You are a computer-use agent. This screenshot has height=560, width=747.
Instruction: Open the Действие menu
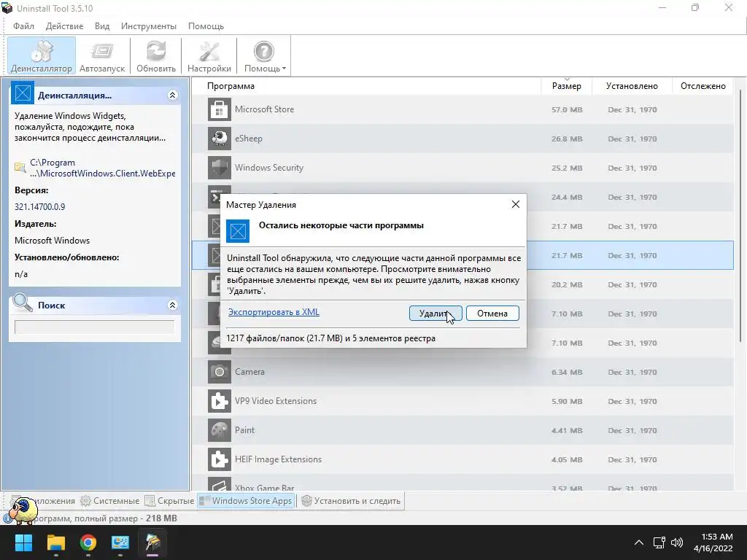[x=64, y=26]
